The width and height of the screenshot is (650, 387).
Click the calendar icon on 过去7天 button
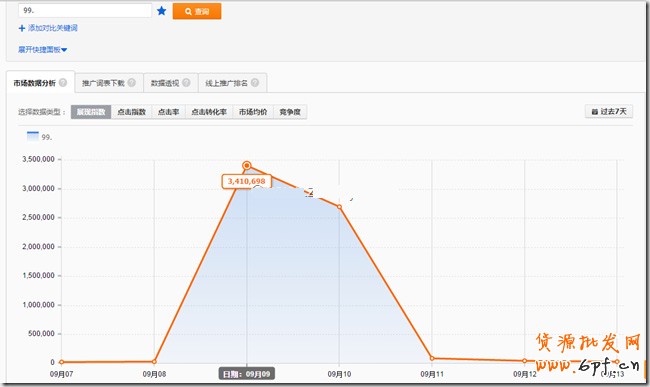tap(594, 111)
